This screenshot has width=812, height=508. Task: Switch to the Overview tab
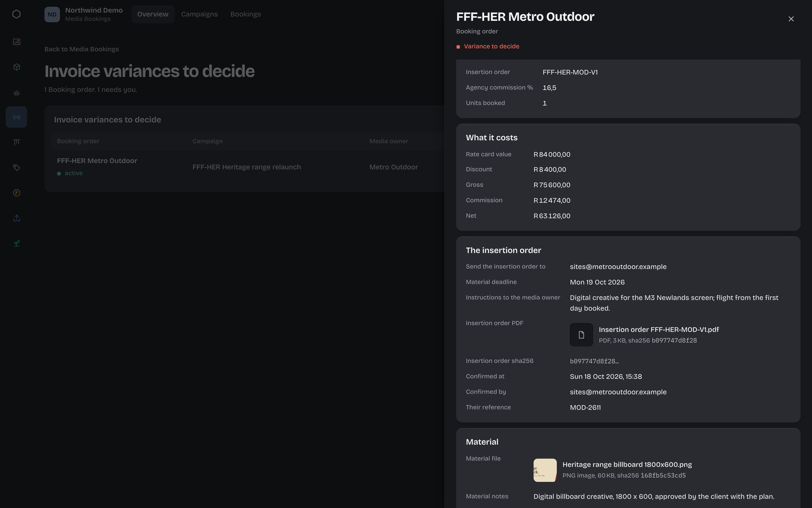153,14
